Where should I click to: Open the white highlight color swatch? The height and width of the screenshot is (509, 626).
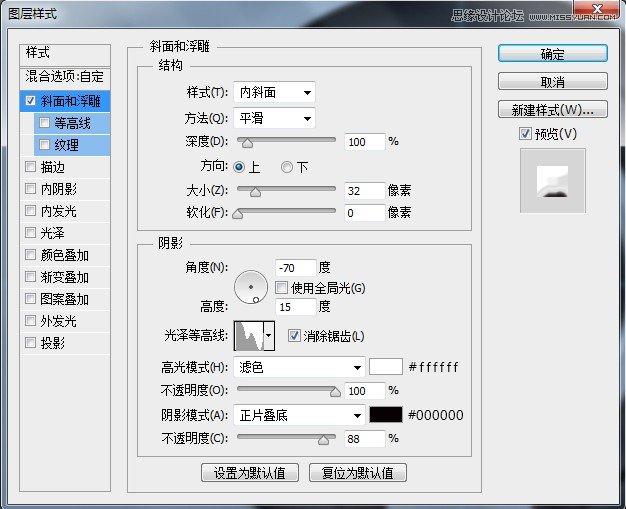click(386, 367)
